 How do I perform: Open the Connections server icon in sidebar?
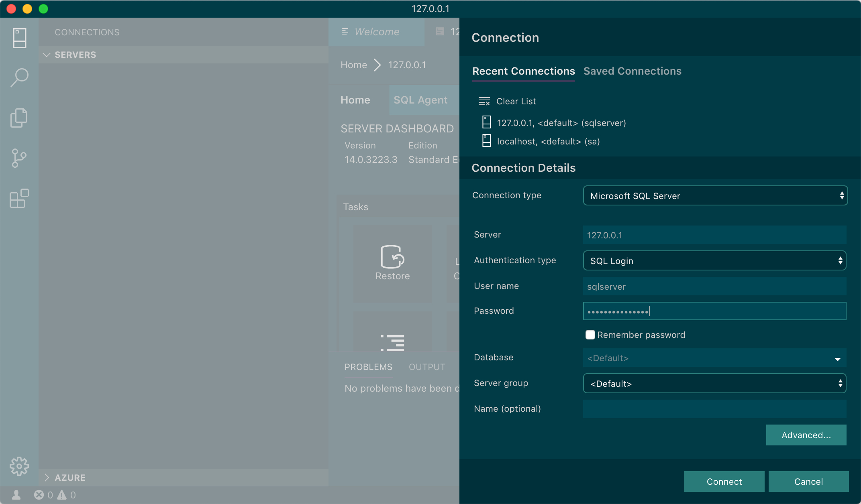(x=19, y=38)
